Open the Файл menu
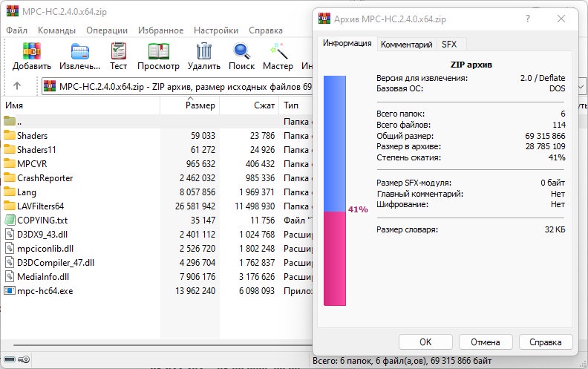 (x=16, y=30)
